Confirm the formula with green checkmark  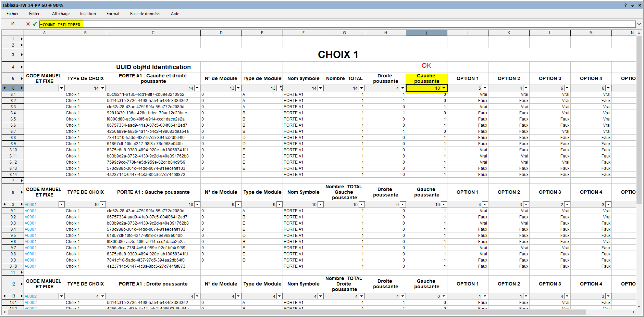click(35, 24)
